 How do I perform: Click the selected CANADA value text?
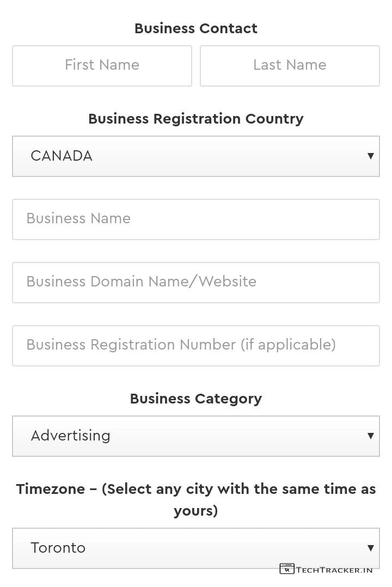62,156
